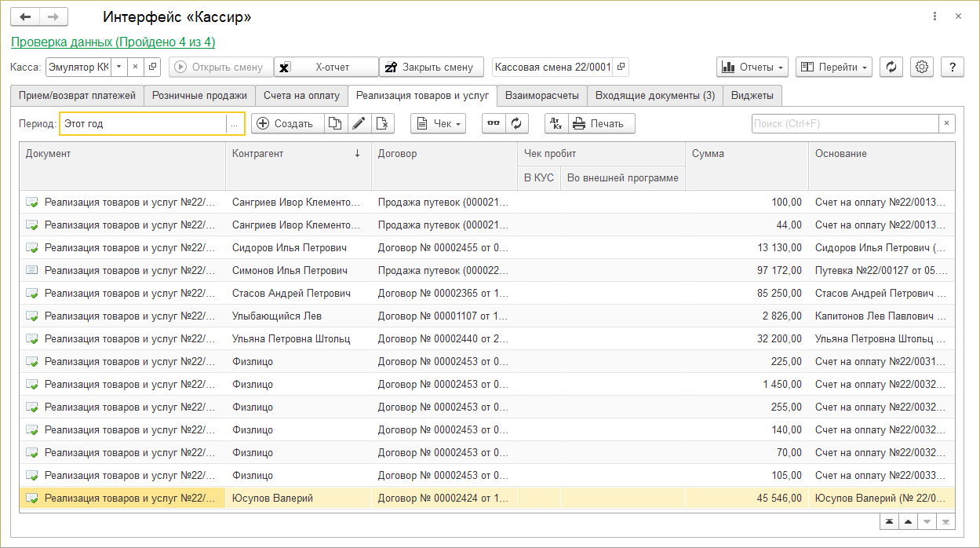The width and height of the screenshot is (980, 548).
Task: Click the Создать button
Action: click(x=287, y=123)
